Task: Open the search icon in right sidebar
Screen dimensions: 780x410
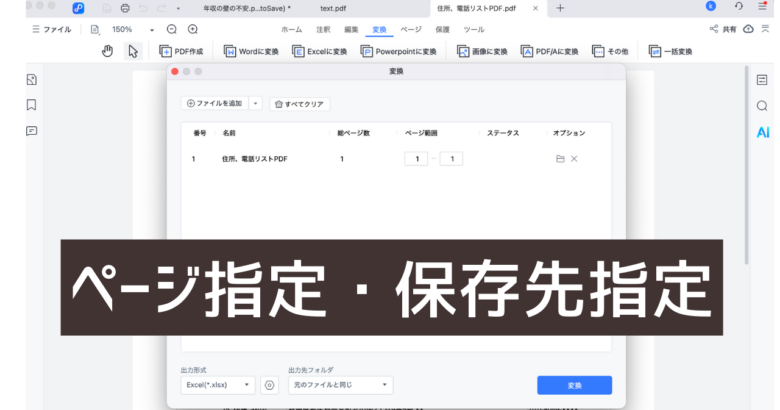Action: point(762,106)
